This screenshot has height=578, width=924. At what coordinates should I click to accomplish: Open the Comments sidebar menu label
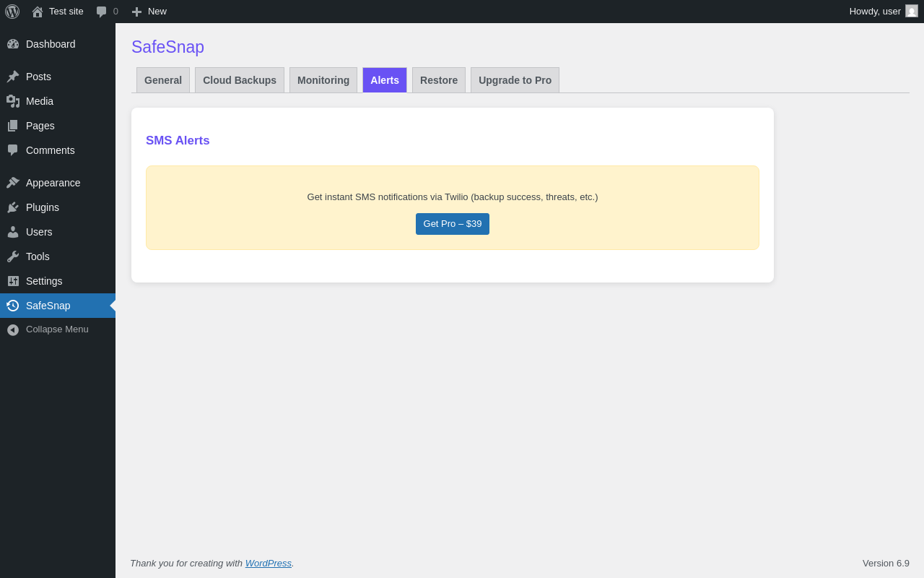point(51,150)
